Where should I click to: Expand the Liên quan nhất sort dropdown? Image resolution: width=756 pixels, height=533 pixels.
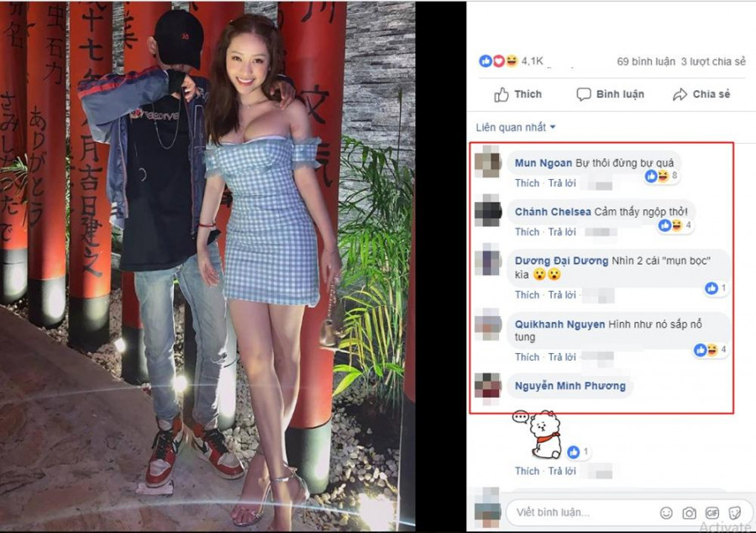coord(516,127)
